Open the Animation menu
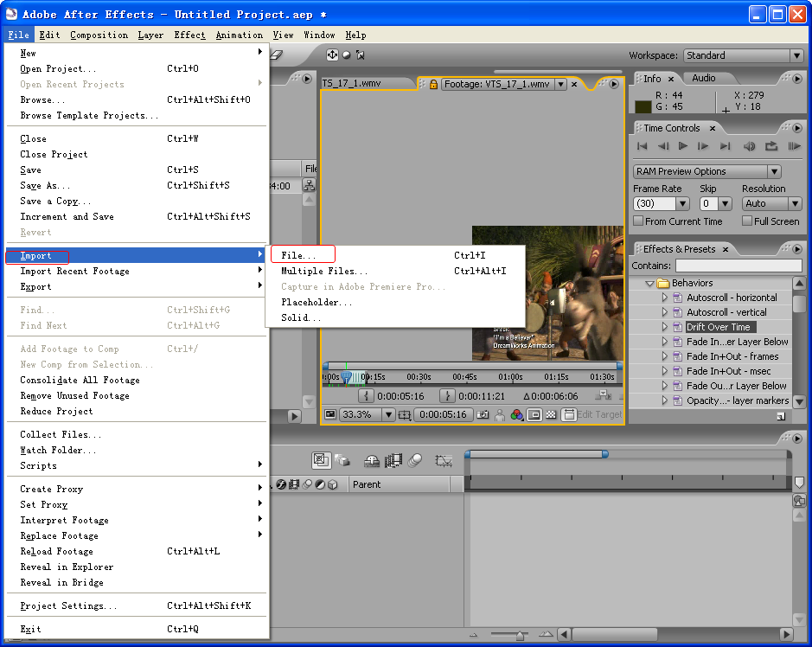The height and width of the screenshot is (647, 812). [240, 35]
